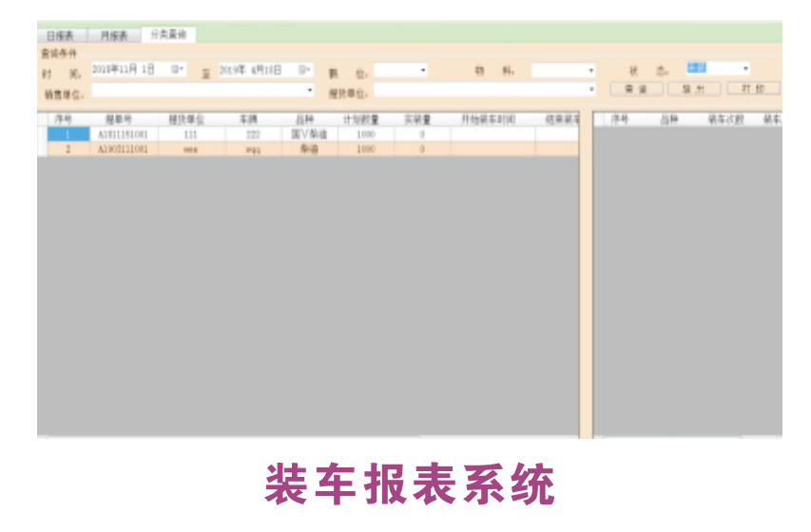Viewport: 811px width, 532px height.
Task: Click the 车牌 column header
Action: pos(248,120)
